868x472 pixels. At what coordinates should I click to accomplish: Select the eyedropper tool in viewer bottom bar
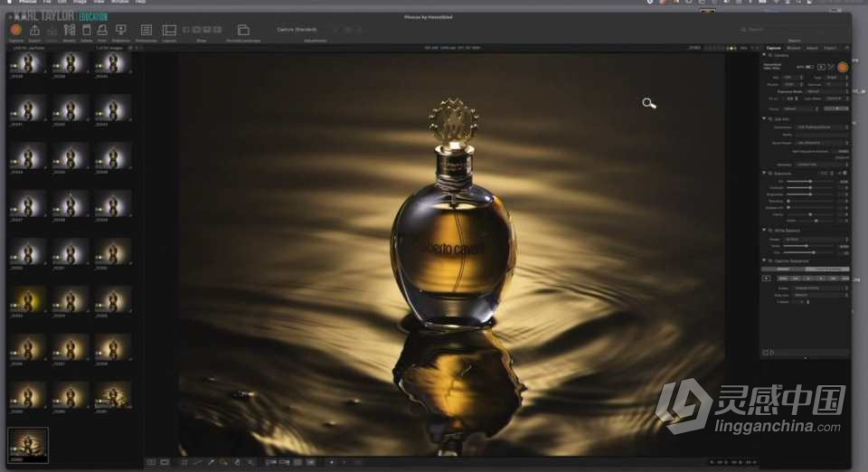pyautogui.click(x=211, y=462)
